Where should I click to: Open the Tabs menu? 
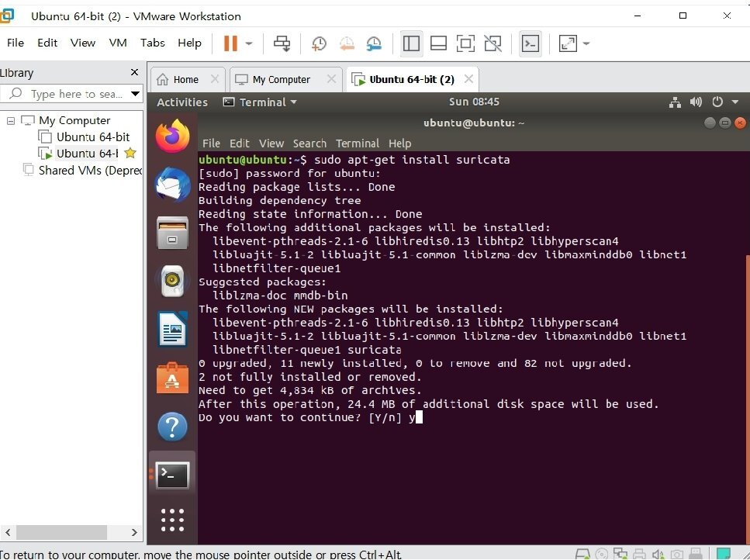pyautogui.click(x=153, y=43)
